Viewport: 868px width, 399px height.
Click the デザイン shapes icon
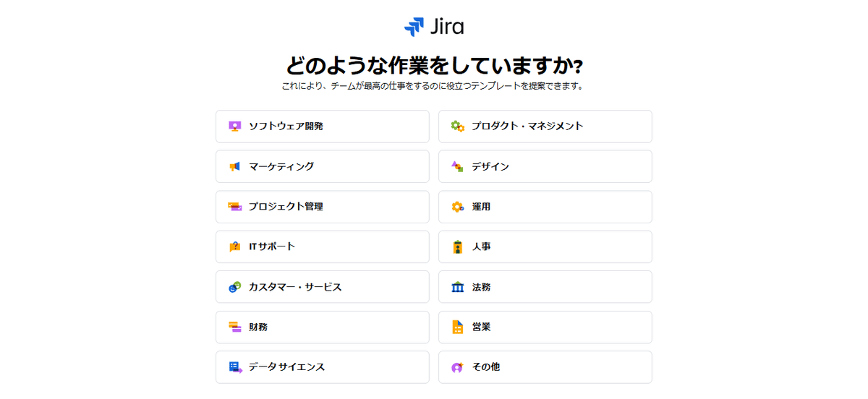click(457, 166)
